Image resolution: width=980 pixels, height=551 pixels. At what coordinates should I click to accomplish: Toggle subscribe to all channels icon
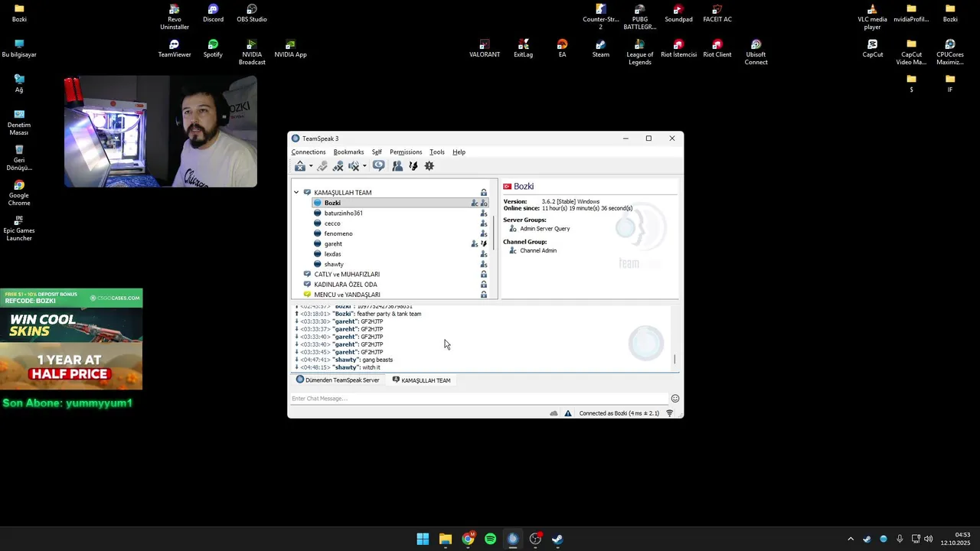379,166
